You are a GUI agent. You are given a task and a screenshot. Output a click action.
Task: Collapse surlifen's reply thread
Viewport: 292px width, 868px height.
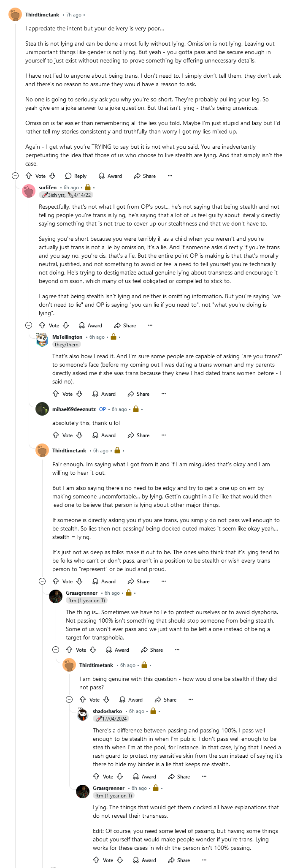tap(29, 325)
